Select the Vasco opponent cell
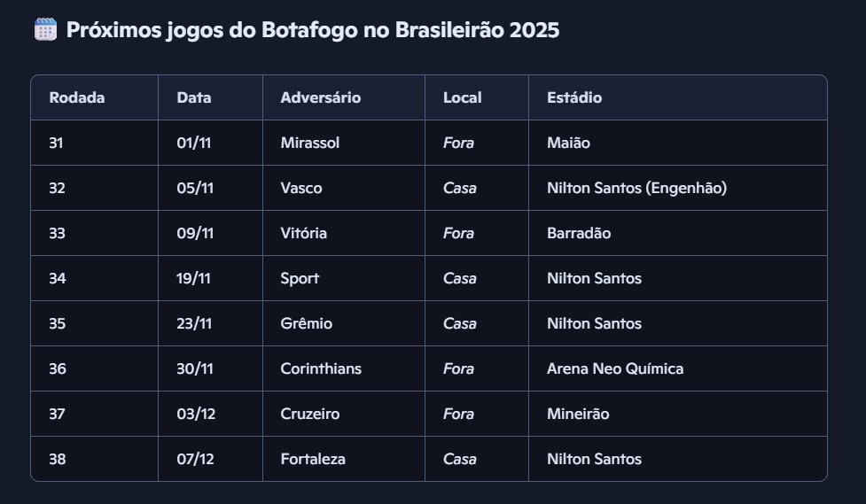Screen dimensions: 866x504 tap(301, 188)
